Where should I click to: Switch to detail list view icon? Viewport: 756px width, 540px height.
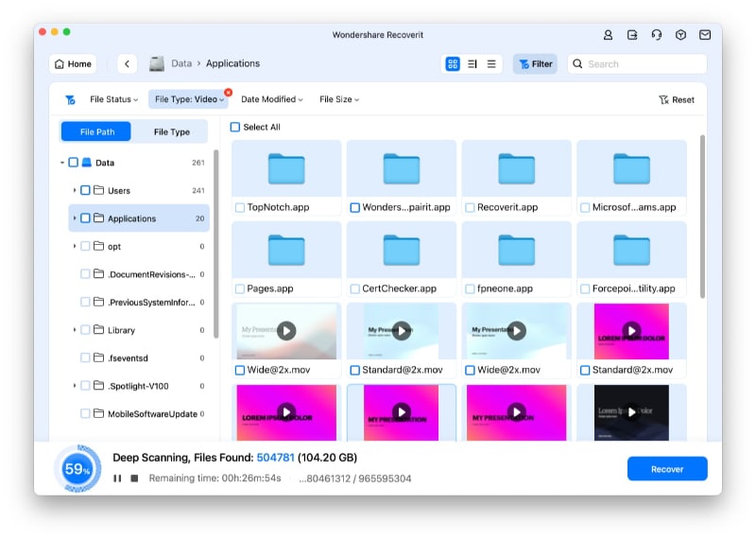[x=472, y=63]
